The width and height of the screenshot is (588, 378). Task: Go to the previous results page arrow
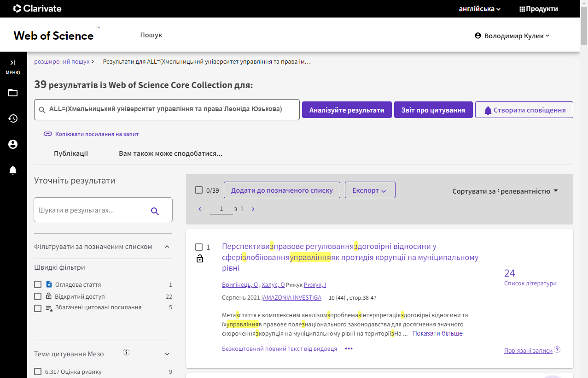coord(200,209)
